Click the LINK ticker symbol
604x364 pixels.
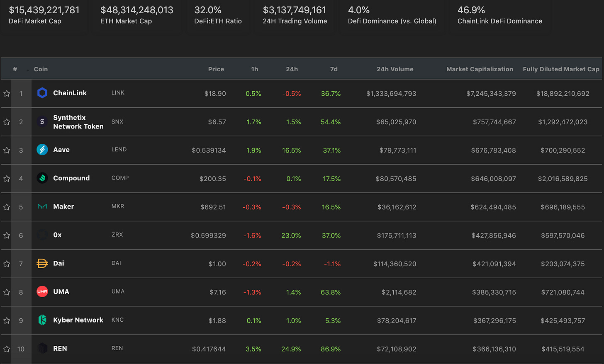coord(118,93)
